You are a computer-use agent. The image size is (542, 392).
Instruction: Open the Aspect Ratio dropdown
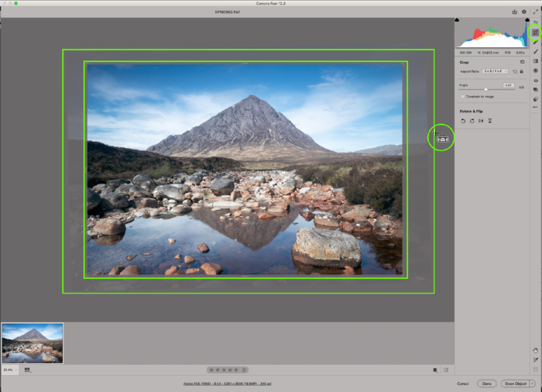coord(495,71)
